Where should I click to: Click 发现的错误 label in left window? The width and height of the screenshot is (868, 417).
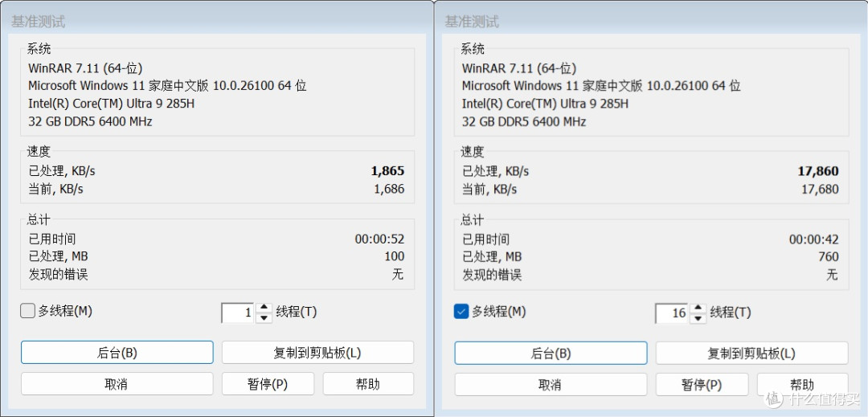pyautogui.click(x=58, y=274)
